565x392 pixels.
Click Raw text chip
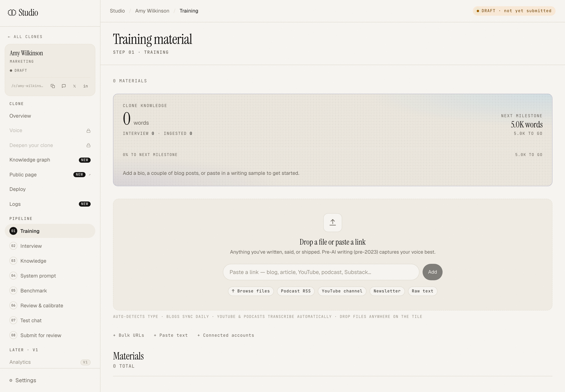[x=422, y=291]
